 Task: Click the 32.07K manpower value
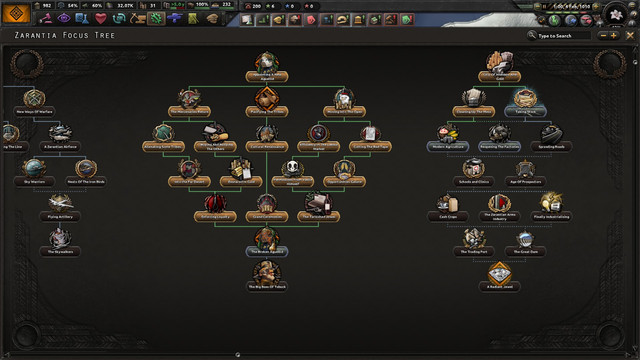coord(125,6)
